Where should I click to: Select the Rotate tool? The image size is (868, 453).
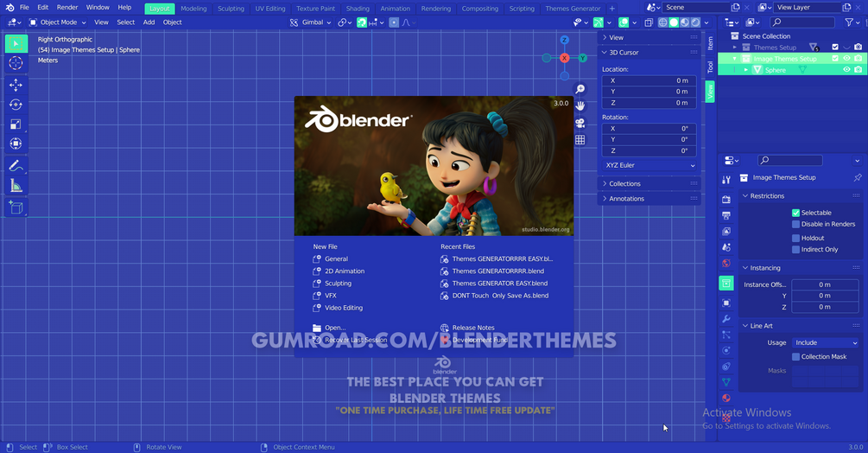[x=16, y=105]
